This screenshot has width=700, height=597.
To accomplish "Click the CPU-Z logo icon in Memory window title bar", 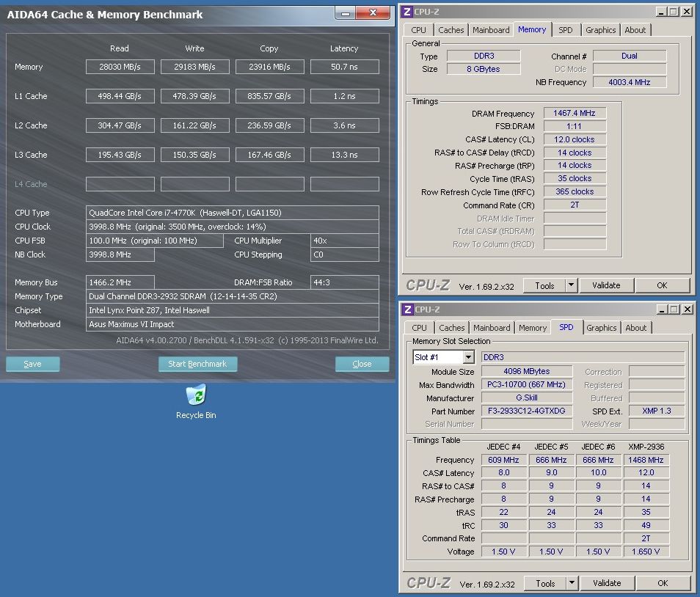I will pos(407,11).
